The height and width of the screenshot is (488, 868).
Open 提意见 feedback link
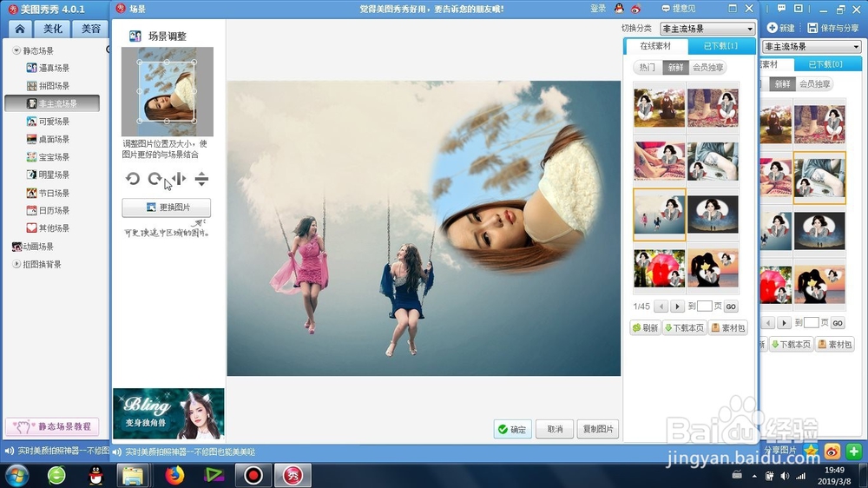point(679,9)
